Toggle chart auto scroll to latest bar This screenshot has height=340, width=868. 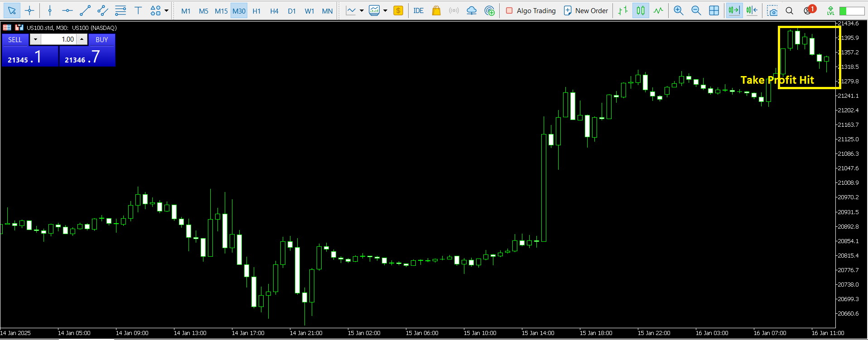(x=734, y=11)
